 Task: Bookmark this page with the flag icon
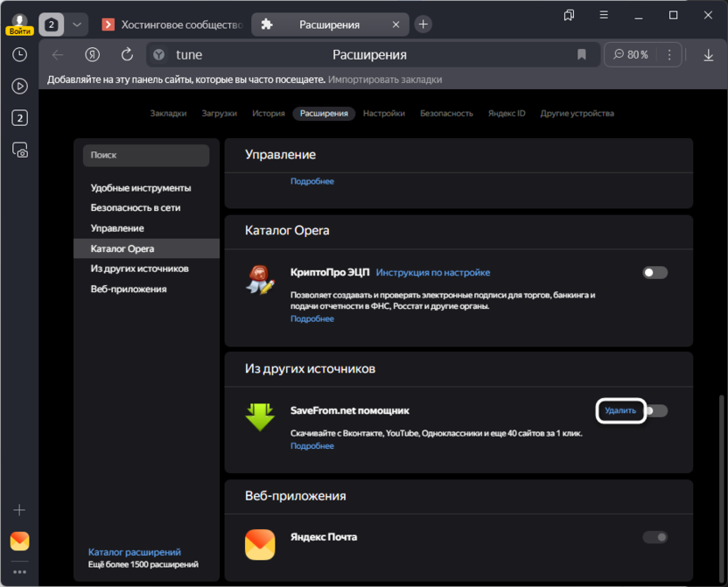point(581,55)
